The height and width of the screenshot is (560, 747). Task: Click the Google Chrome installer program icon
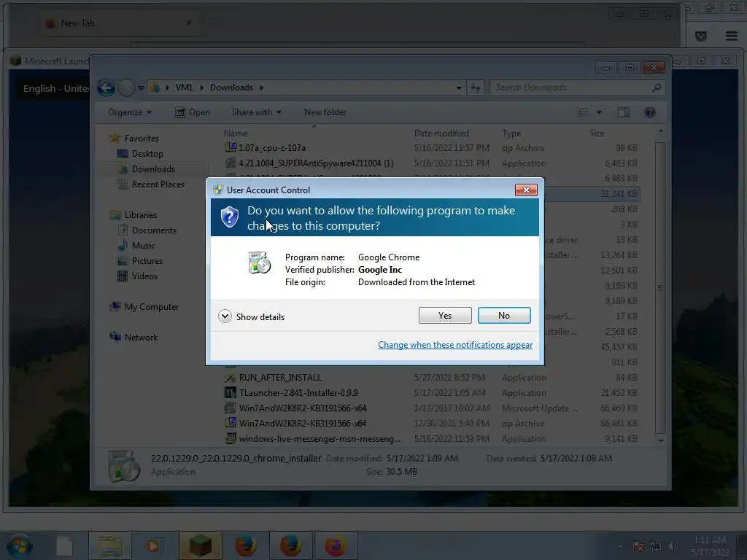pos(260,262)
